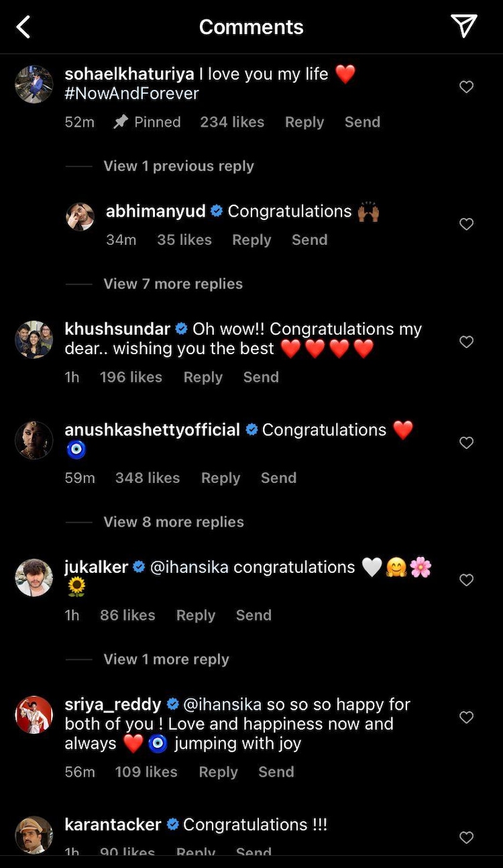Like abhimanyud's Congratulations reply

(467, 224)
